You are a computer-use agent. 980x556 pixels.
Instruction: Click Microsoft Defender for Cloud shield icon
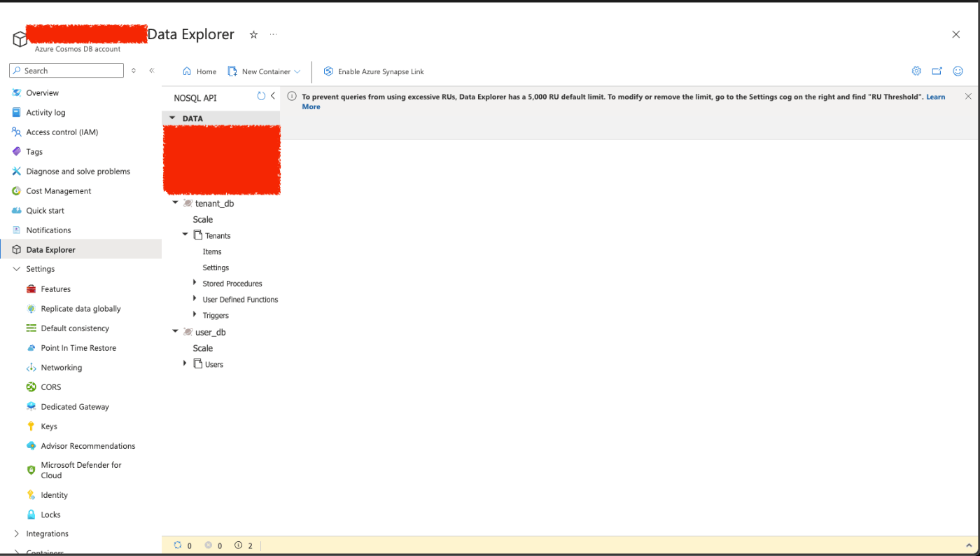click(31, 470)
